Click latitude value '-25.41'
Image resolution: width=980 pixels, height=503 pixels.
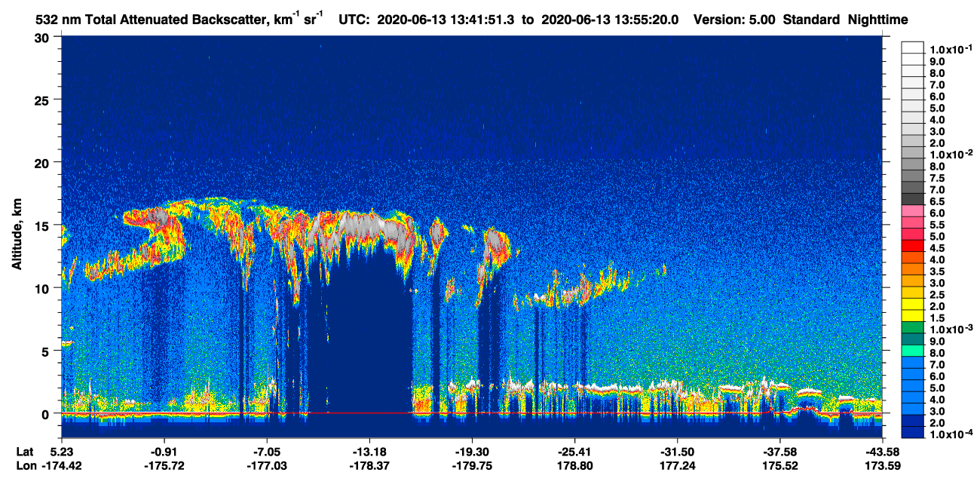[574, 452]
